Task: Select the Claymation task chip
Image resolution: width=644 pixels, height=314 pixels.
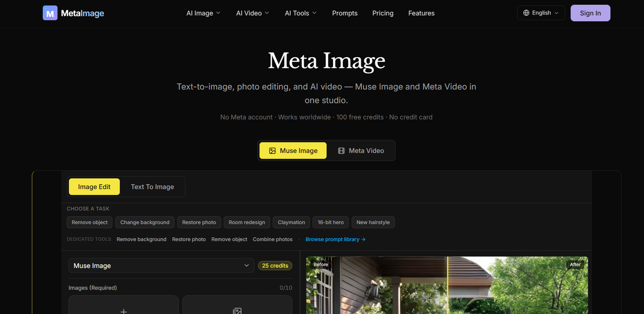Action: [x=291, y=222]
